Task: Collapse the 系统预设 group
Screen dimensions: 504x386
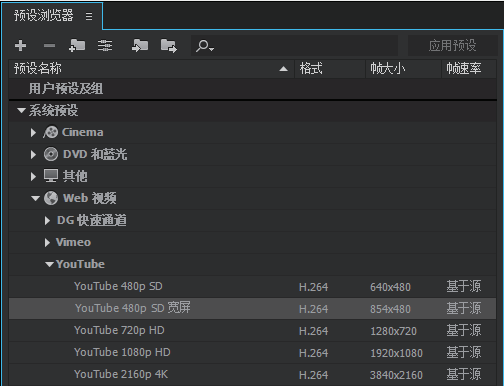Action: [21, 110]
